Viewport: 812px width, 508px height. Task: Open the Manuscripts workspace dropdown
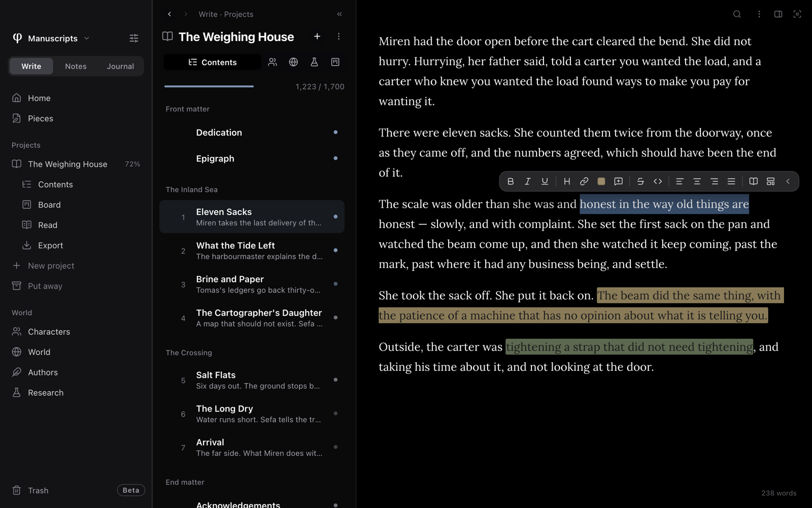point(51,38)
